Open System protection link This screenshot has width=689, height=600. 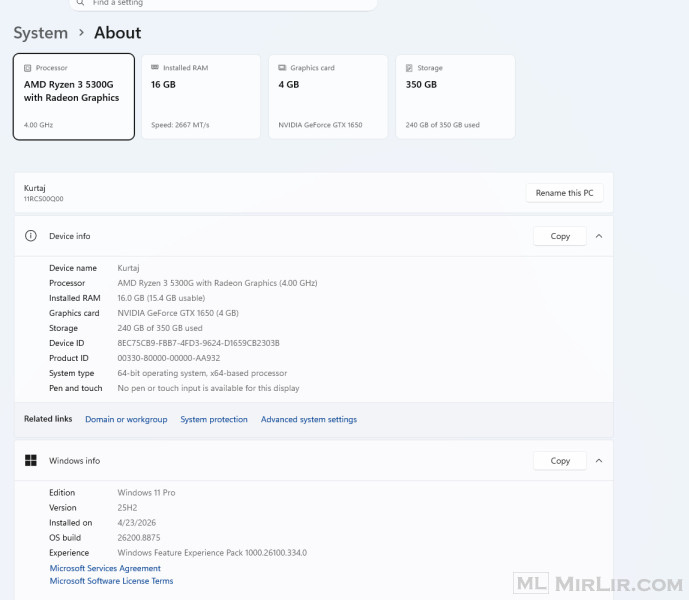click(x=214, y=419)
